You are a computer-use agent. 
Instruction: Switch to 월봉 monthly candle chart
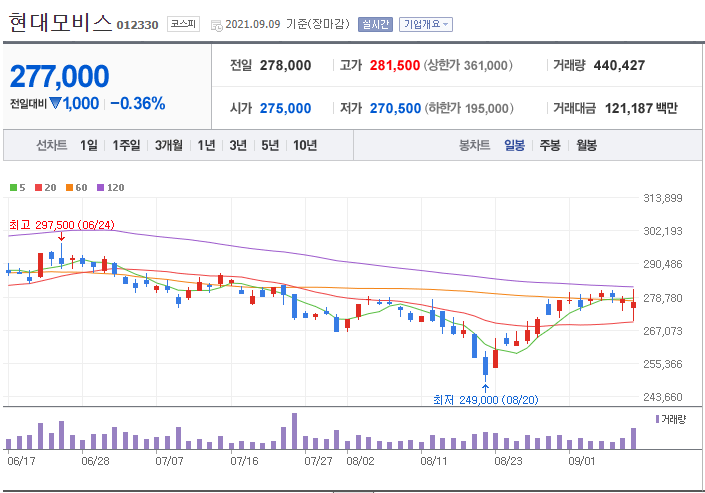coord(587,145)
